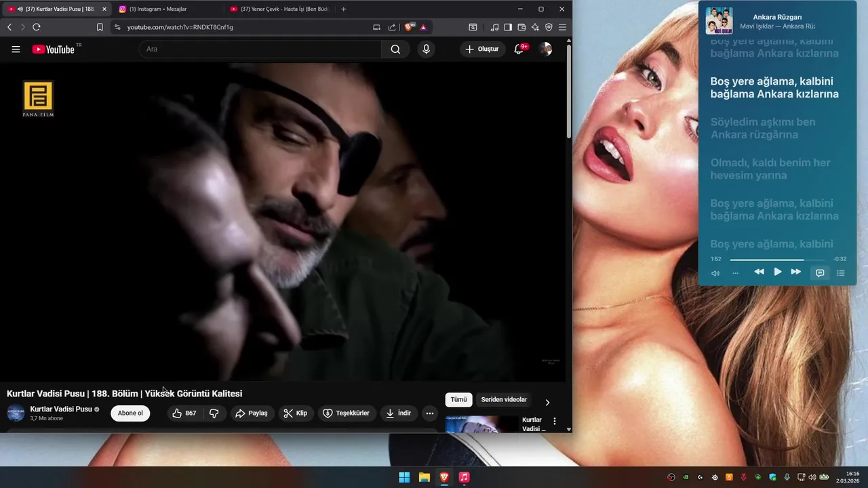The width and height of the screenshot is (868, 488).
Task: Click the Ankara Rüzgarı album art
Action: [x=719, y=21]
